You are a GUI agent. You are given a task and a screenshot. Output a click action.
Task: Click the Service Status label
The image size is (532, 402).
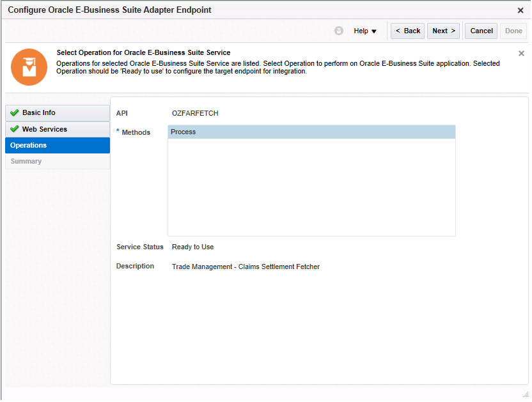(x=140, y=247)
